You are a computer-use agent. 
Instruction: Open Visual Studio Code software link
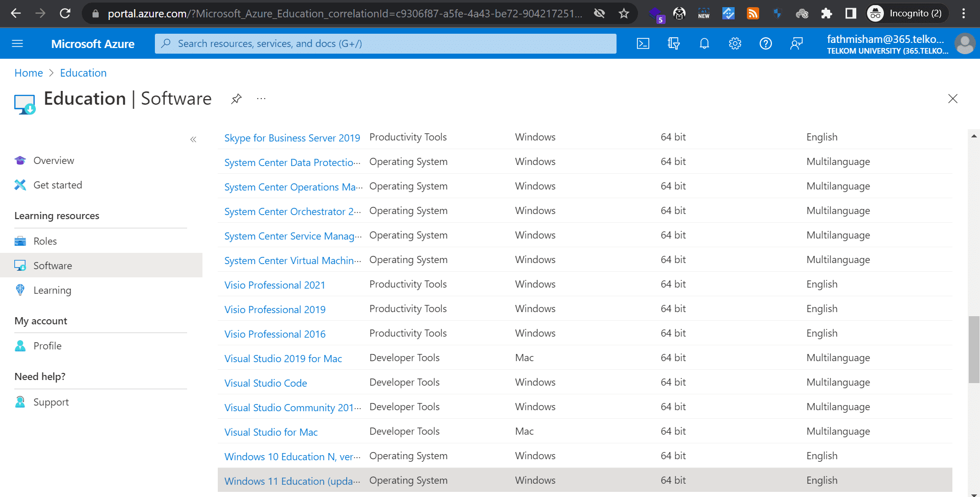265,383
